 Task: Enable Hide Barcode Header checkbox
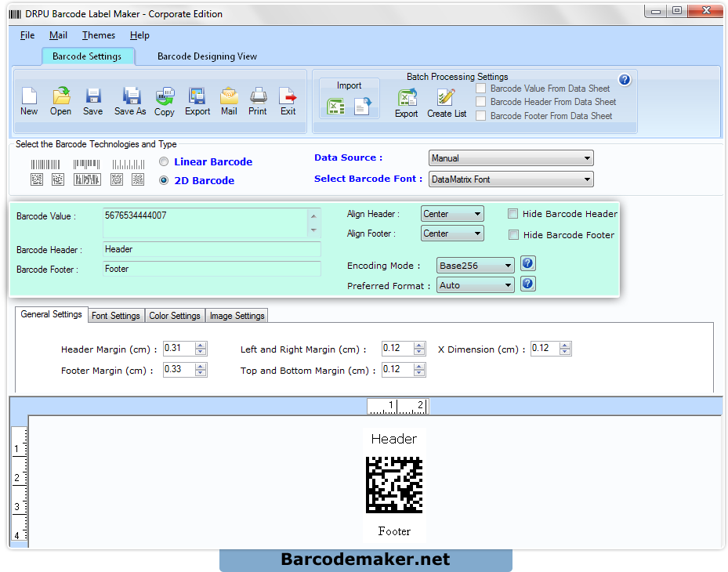click(x=513, y=214)
